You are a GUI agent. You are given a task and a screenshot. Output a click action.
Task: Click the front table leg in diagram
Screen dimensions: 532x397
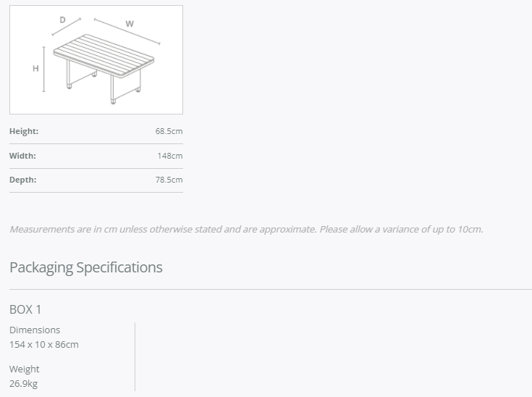[x=113, y=90]
